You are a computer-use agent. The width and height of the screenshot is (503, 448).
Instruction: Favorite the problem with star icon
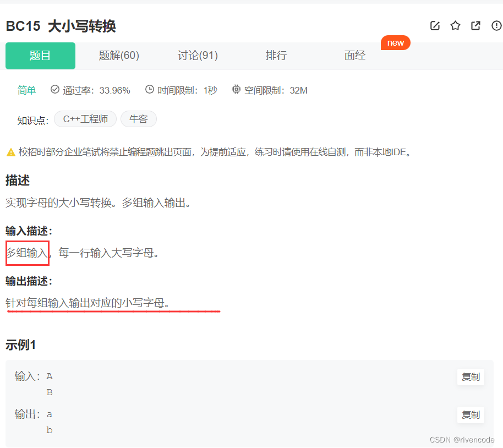click(455, 26)
